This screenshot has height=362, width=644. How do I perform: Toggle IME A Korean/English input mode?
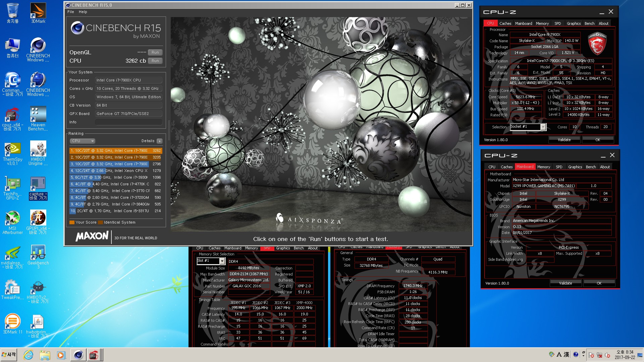[x=559, y=354]
